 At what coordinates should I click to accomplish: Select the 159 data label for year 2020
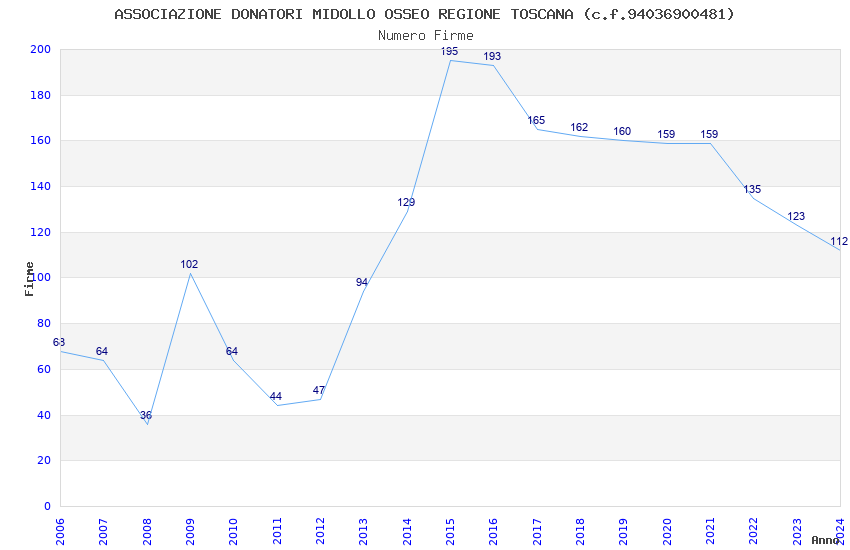pos(666,134)
